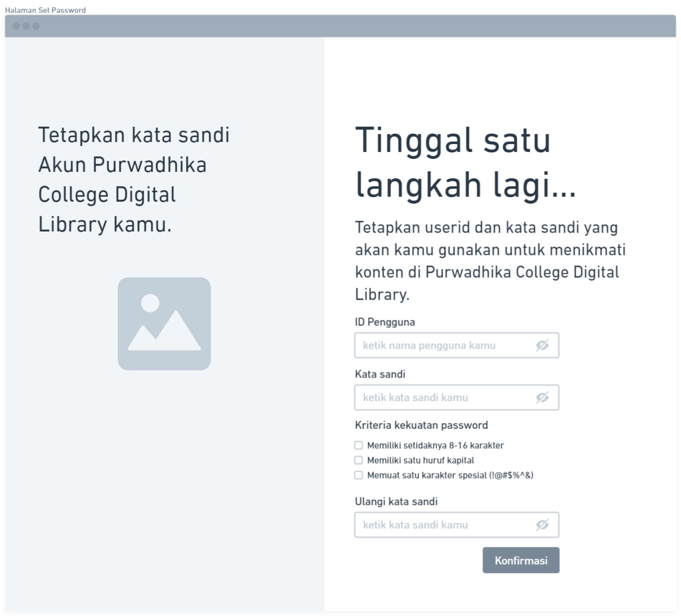This screenshot has width=681, height=616.
Task: Click the 'Kata sandi' field label
Action: [x=380, y=374]
